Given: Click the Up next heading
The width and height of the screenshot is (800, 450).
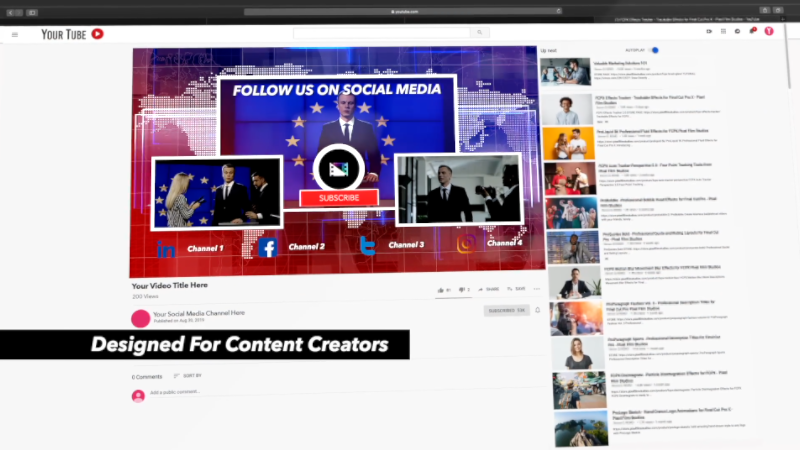Looking at the screenshot, I should [x=548, y=51].
